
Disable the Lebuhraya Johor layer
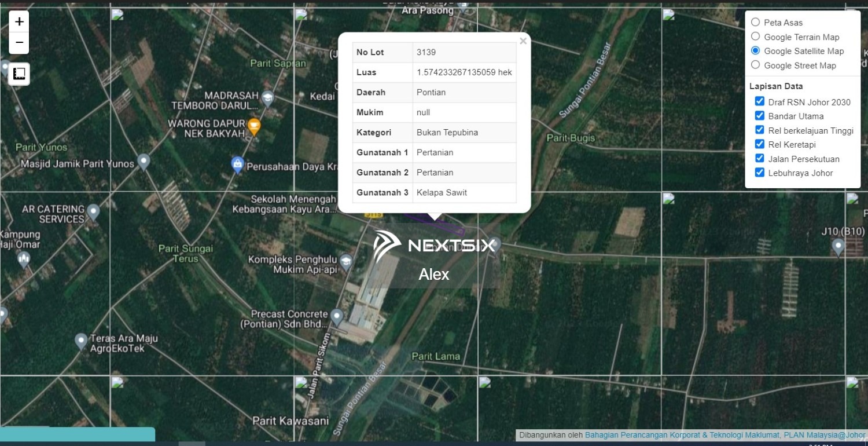pos(759,172)
